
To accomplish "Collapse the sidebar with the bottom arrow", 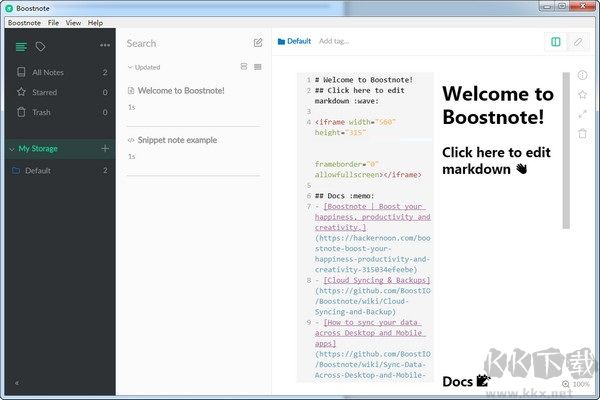I will click(x=16, y=383).
